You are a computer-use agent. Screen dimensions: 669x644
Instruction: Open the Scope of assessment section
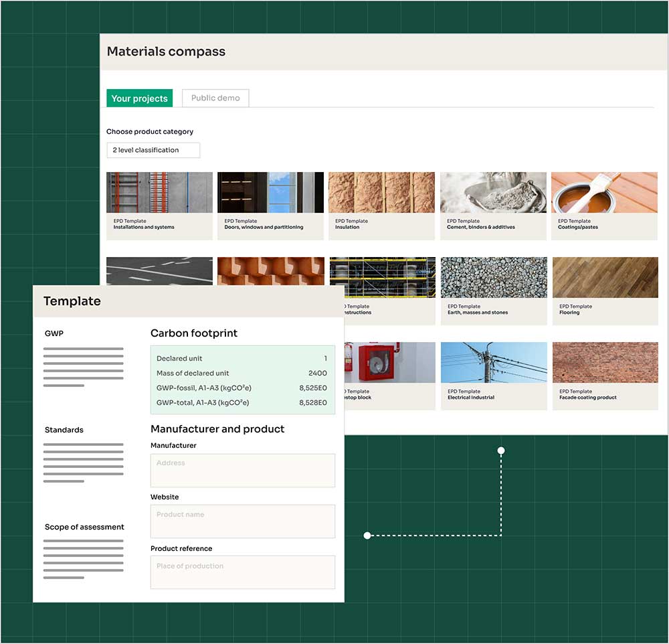(84, 527)
